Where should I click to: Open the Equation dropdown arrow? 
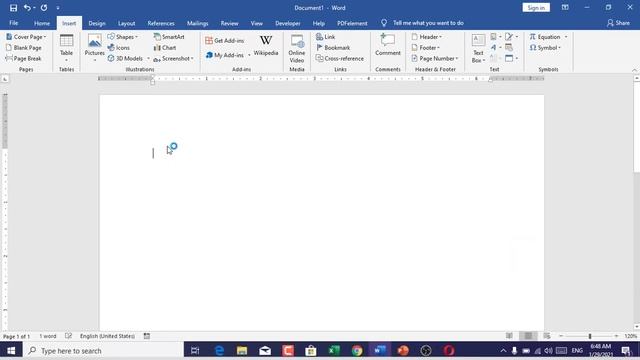coord(566,37)
